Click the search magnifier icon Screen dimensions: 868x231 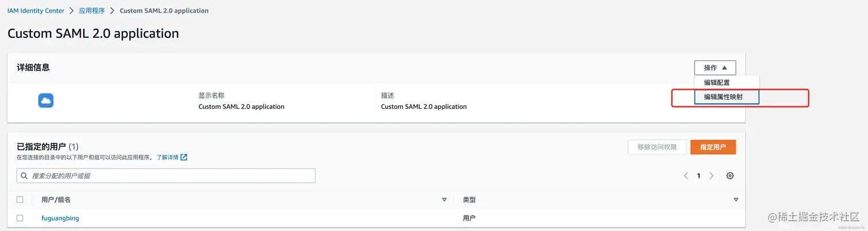point(24,176)
